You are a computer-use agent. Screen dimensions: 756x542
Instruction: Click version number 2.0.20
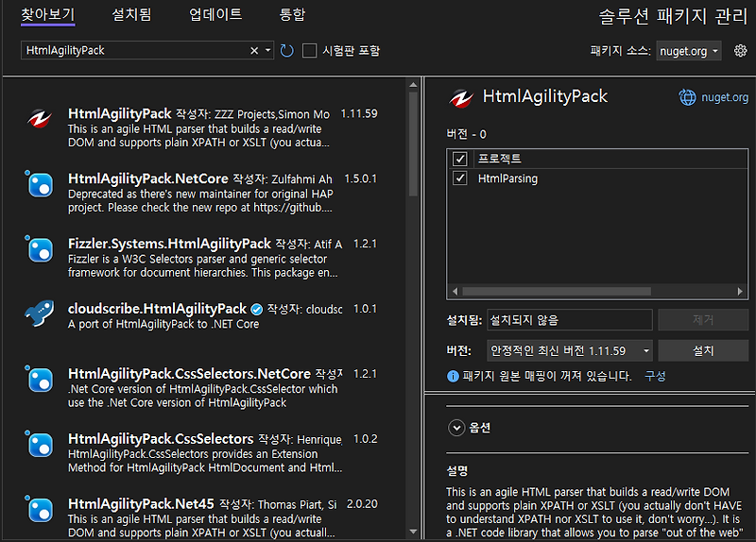(362, 504)
